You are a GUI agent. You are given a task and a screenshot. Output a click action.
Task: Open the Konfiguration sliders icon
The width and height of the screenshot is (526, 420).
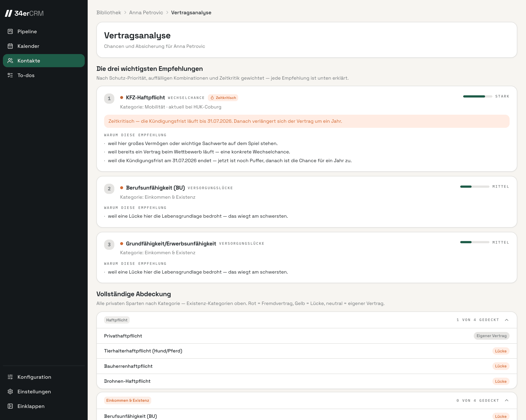[x=10, y=377]
